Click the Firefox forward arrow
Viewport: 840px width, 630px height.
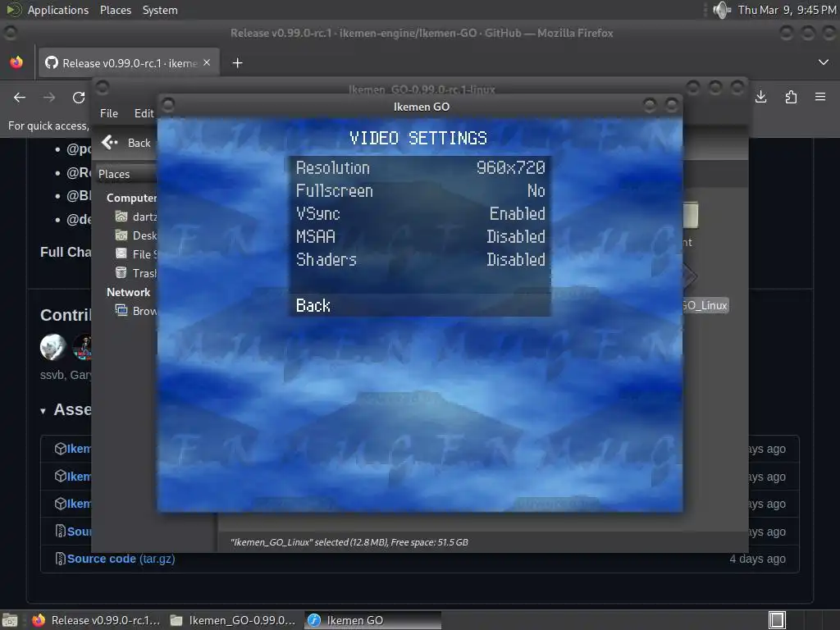[x=48, y=98]
